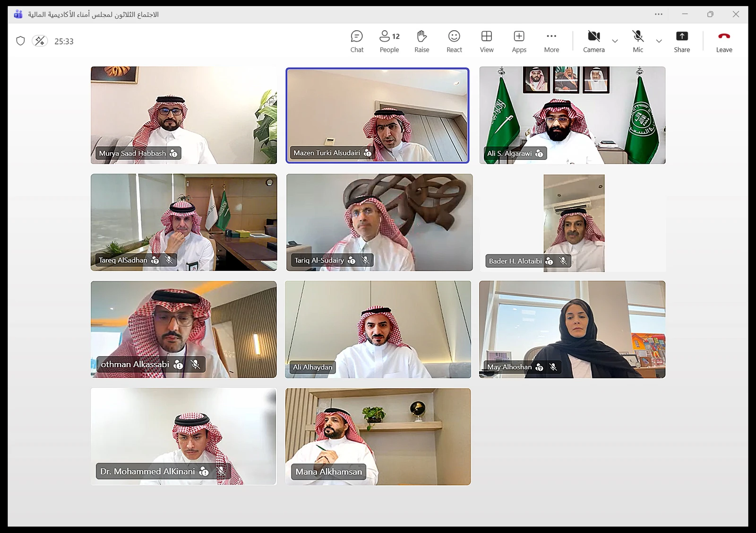Select Murya Saad Habbash video tile

click(x=184, y=115)
